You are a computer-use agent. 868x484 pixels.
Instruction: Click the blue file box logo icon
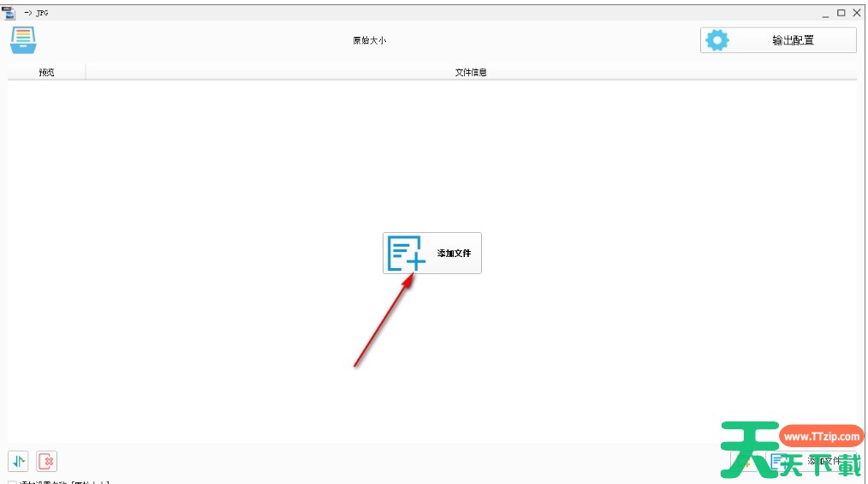23,40
